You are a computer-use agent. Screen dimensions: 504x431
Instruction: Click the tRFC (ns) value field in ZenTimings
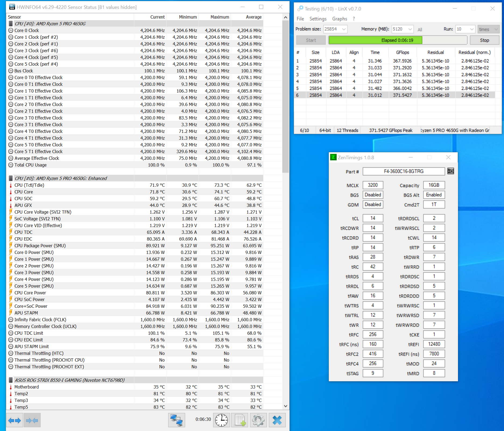[373, 344]
